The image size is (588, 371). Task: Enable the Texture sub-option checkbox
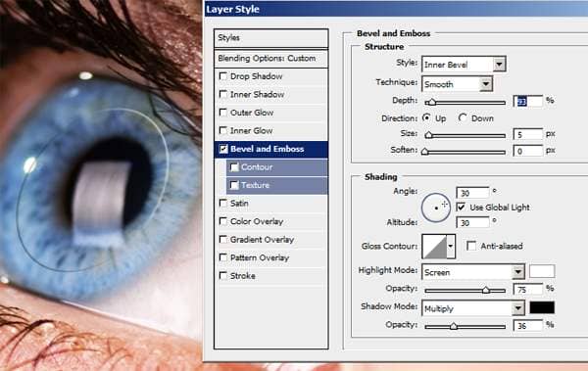(x=234, y=185)
